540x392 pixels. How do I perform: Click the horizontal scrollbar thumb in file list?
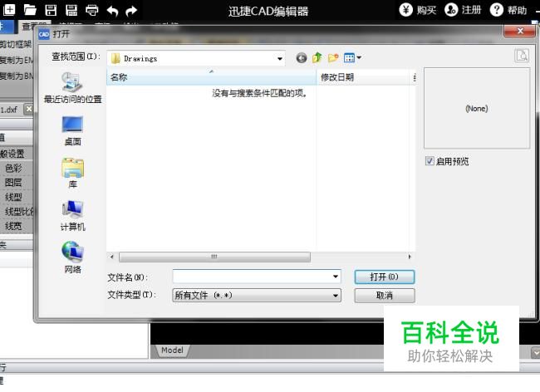click(x=214, y=257)
